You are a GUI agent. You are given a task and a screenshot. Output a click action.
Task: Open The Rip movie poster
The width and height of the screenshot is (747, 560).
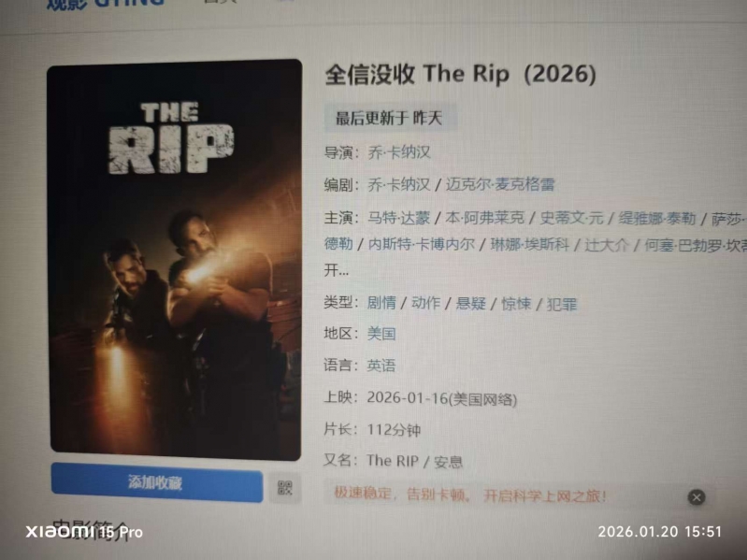pyautogui.click(x=176, y=260)
